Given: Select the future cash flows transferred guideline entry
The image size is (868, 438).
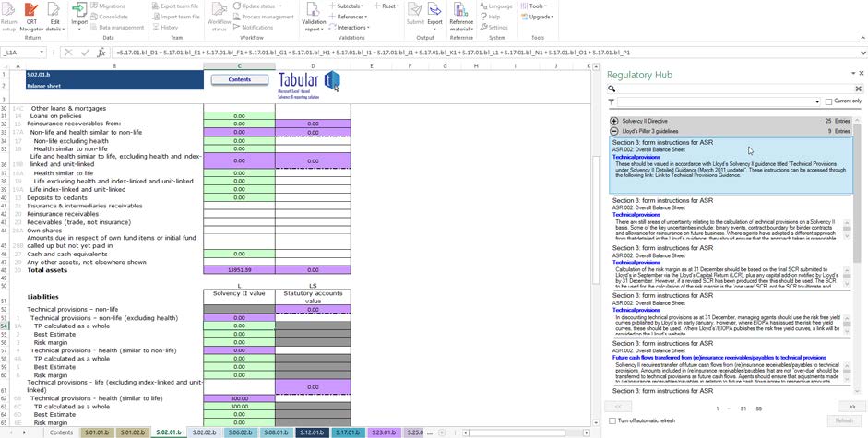Looking at the screenshot, I should [731, 361].
